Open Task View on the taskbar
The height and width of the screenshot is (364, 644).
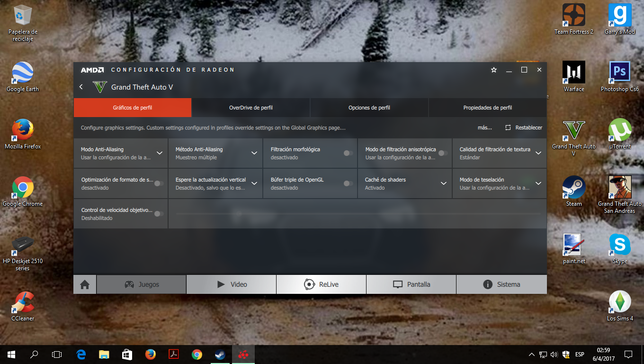coord(57,354)
